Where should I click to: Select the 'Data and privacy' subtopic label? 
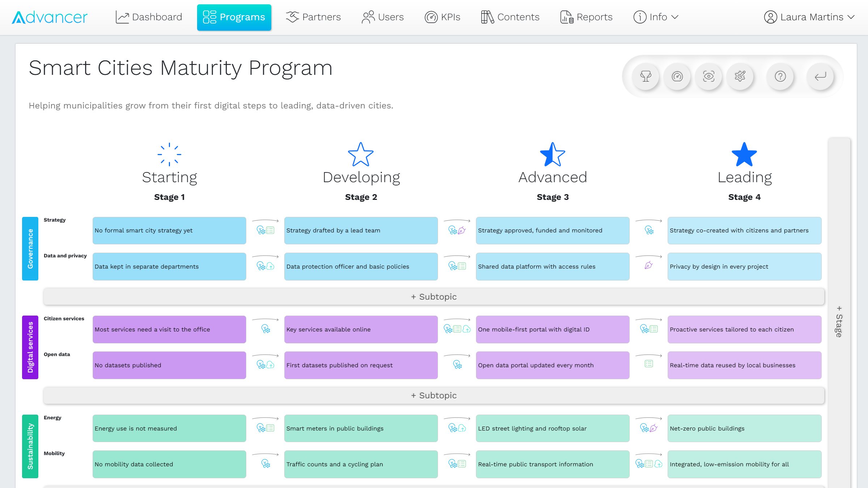point(65,256)
